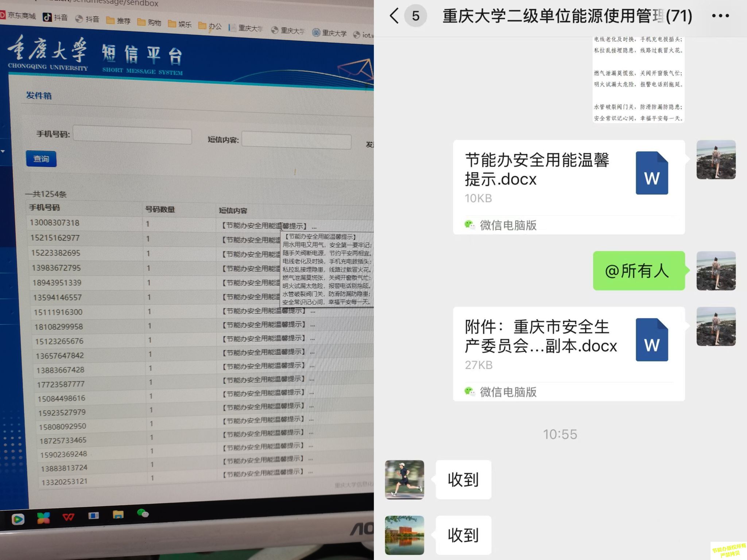747x560 pixels.
Task: Tap the unread count badge 5
Action: click(415, 16)
